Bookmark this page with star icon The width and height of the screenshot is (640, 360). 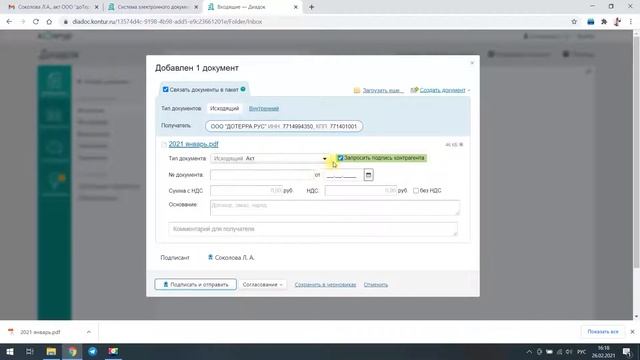click(574, 22)
